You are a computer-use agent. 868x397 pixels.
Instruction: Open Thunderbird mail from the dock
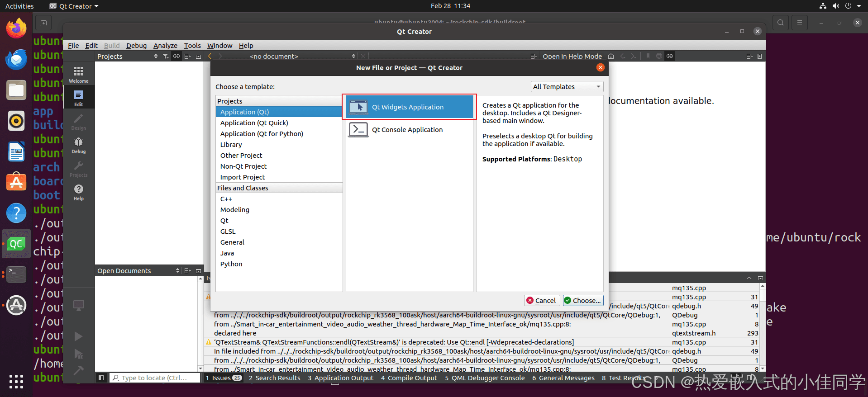16,59
